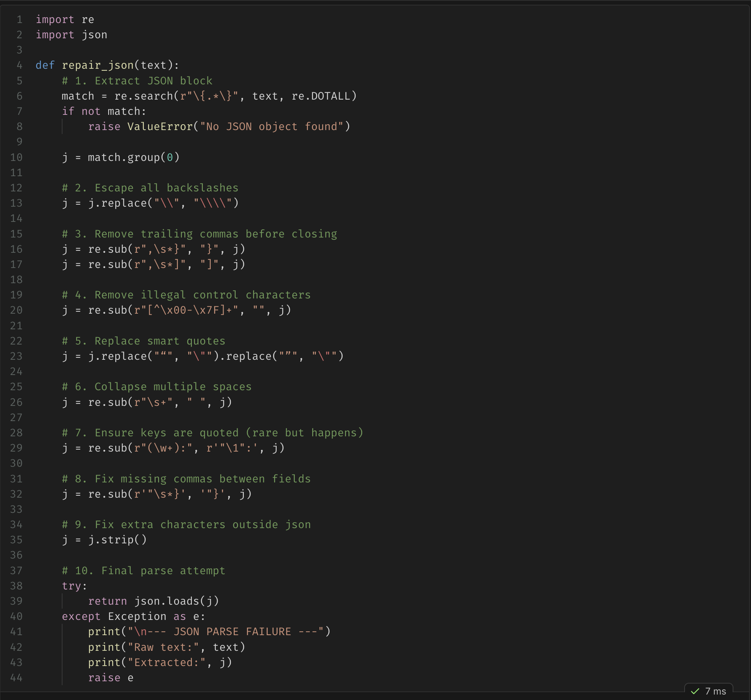Click comment '# 9. Fix extra characters outside json'

[x=186, y=525]
